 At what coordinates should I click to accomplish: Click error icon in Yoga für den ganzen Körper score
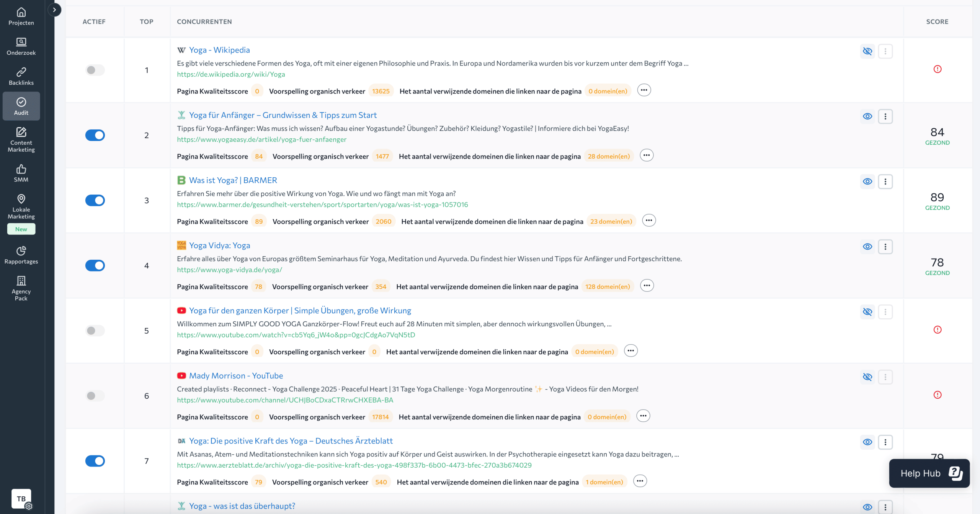click(938, 329)
